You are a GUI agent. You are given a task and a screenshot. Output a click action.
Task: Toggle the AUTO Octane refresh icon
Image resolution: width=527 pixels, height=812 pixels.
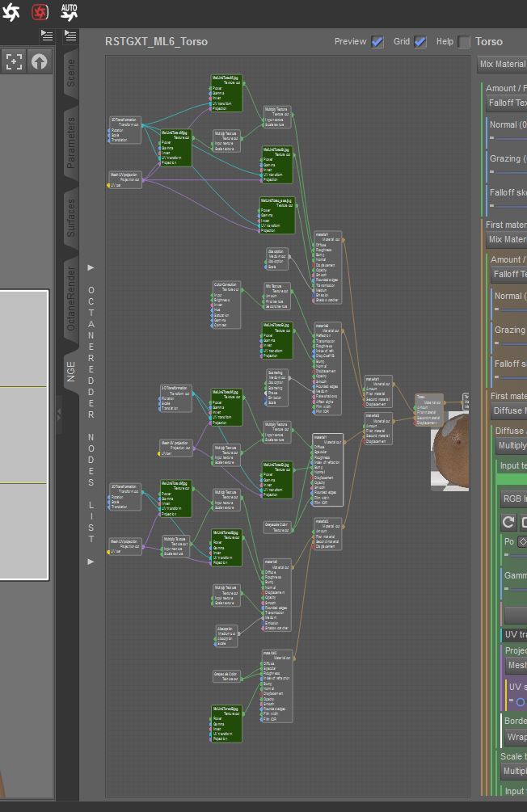coord(69,11)
